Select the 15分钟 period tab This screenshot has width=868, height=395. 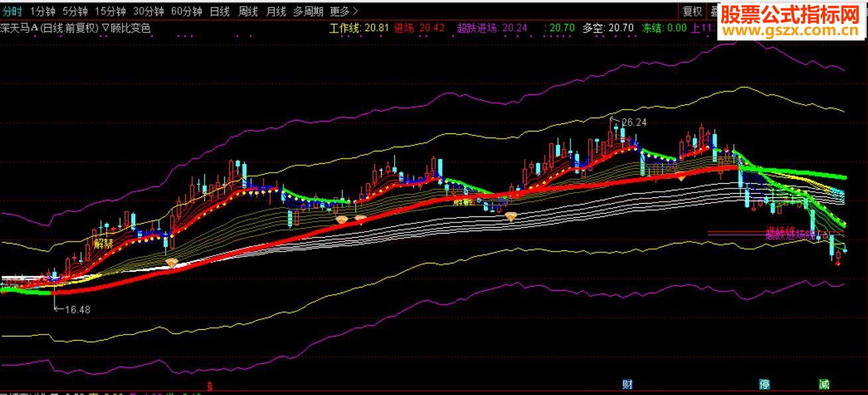click(x=109, y=11)
